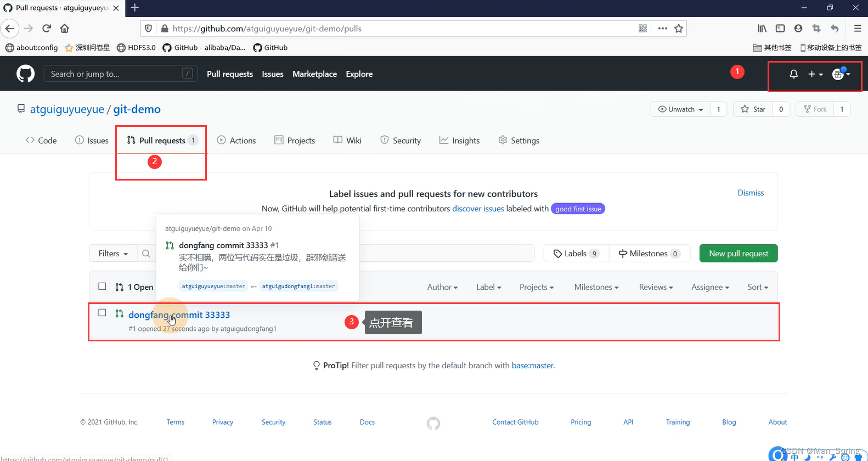Open Firefox account icon
The image size is (868, 461).
(798, 29)
